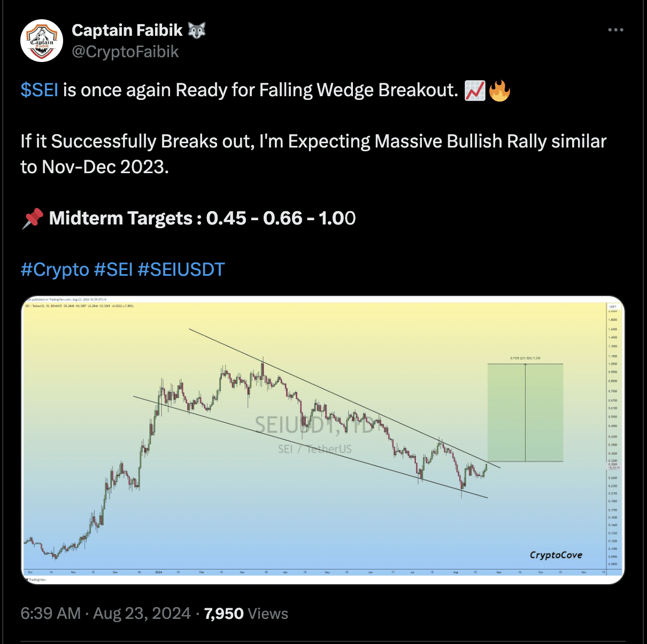Click the chart-increasing emoji after Breakout

point(475,90)
